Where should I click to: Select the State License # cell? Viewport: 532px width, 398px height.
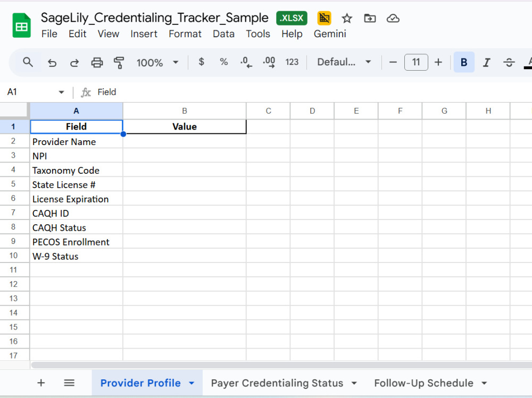(76, 184)
